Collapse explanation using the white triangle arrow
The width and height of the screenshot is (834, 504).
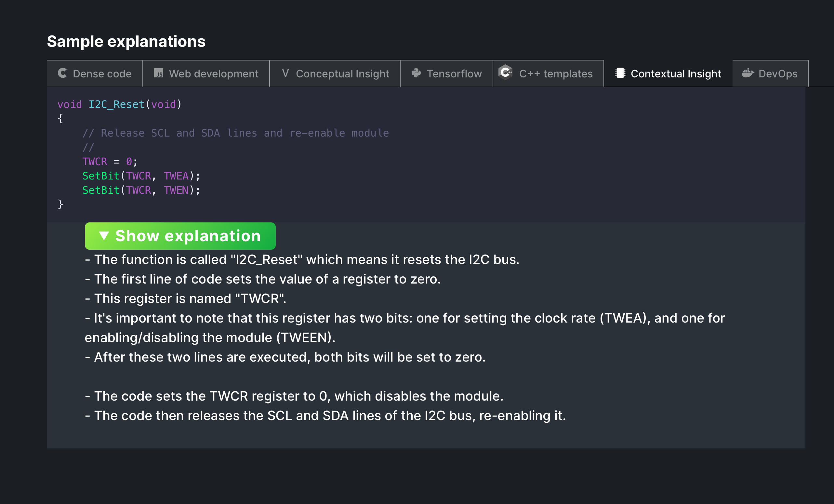tap(104, 236)
